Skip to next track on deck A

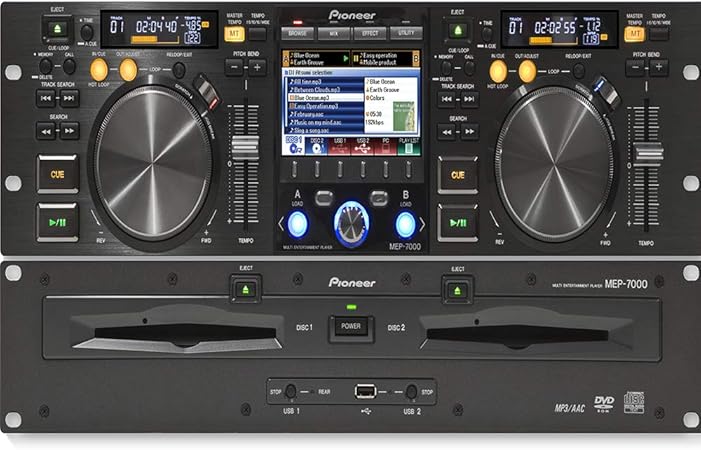(69, 98)
